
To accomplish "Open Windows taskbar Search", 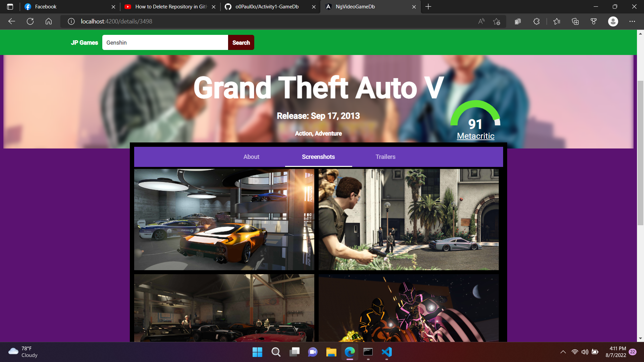I will coord(276,352).
